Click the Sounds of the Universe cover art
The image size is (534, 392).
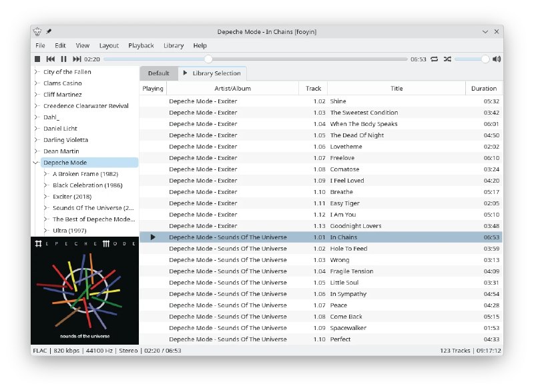pos(85,291)
